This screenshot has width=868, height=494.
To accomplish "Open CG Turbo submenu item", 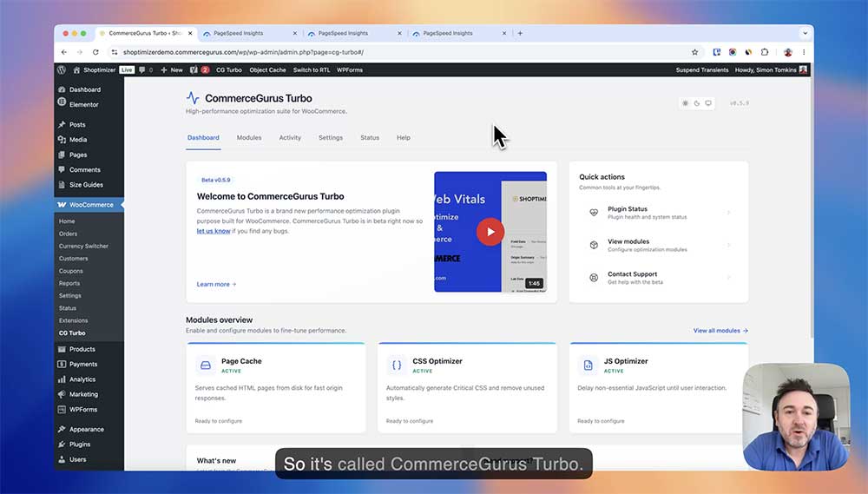I will click(x=72, y=333).
